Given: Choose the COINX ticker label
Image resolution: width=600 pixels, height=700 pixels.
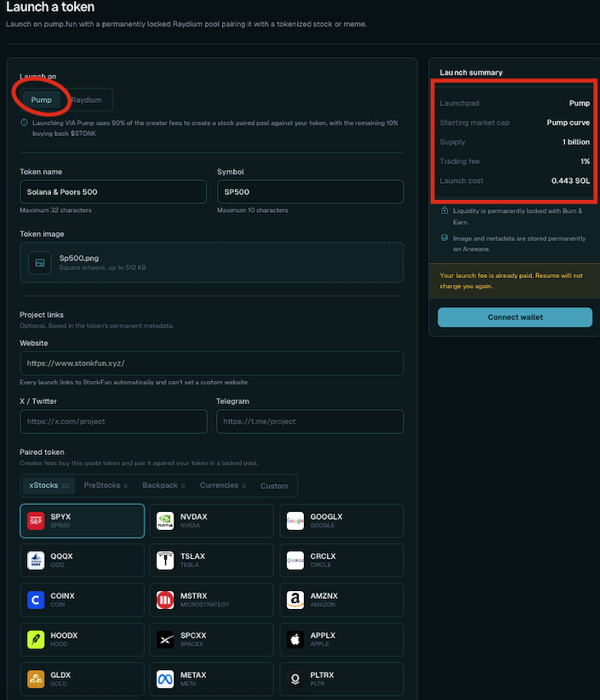Looking at the screenshot, I should [x=62, y=596].
